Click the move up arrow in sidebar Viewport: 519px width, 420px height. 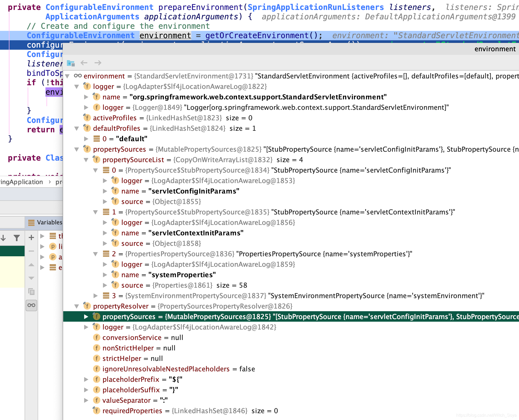[31, 265]
